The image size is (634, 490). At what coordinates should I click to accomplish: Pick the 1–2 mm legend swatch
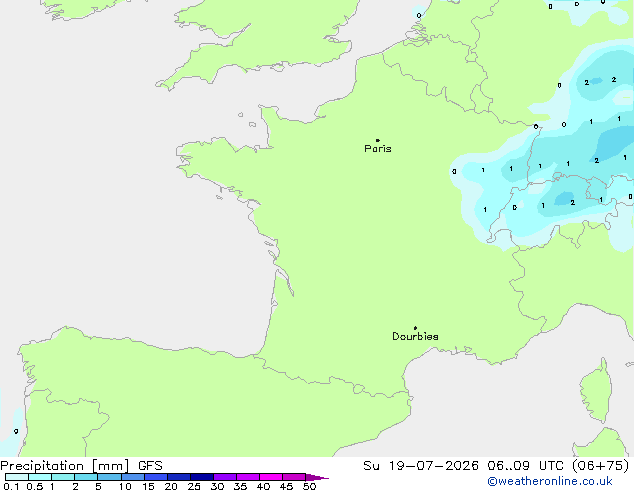63,477
